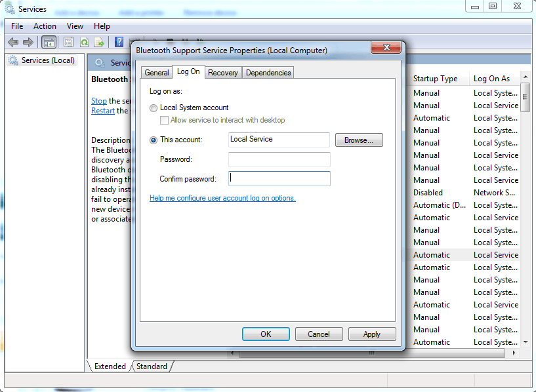Switch to the Dependencies tab
This screenshot has width=536, height=392.
point(268,73)
